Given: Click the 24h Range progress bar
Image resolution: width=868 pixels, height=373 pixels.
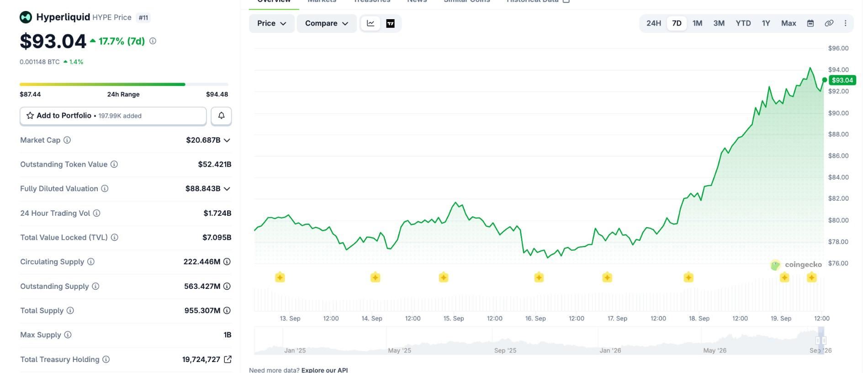Looking at the screenshot, I should tap(124, 85).
